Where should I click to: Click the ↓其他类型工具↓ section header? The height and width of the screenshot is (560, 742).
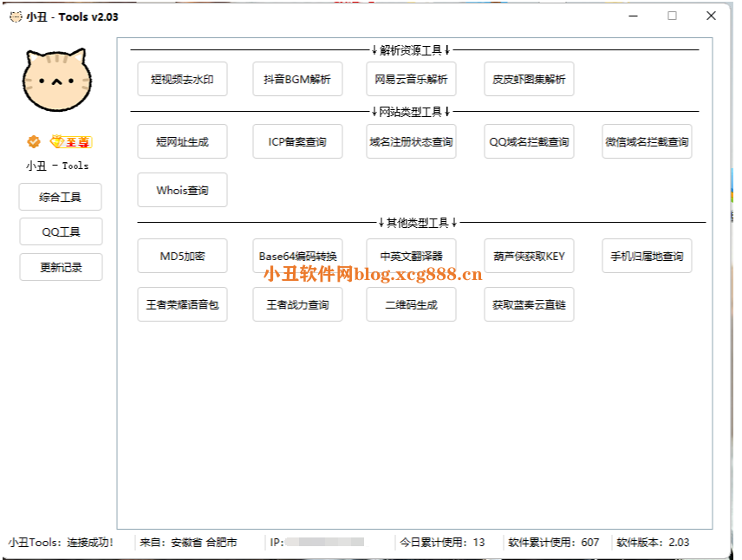[418, 223]
